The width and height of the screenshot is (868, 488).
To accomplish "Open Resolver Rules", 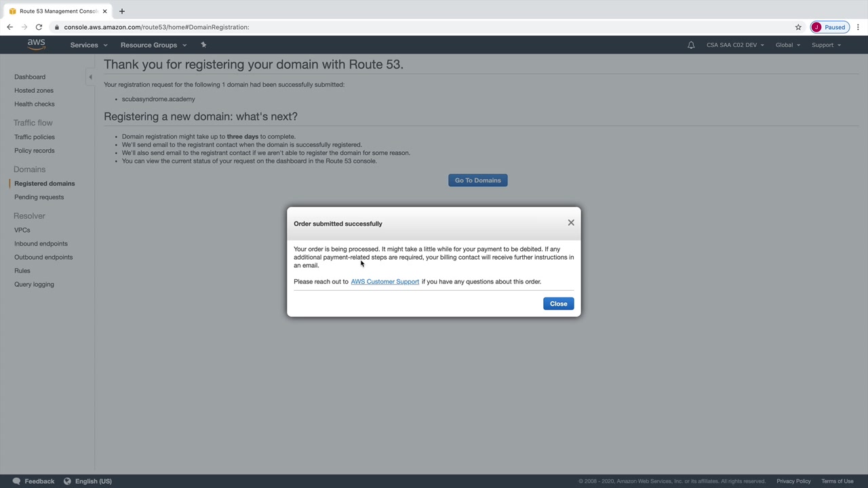I will [x=22, y=270].
